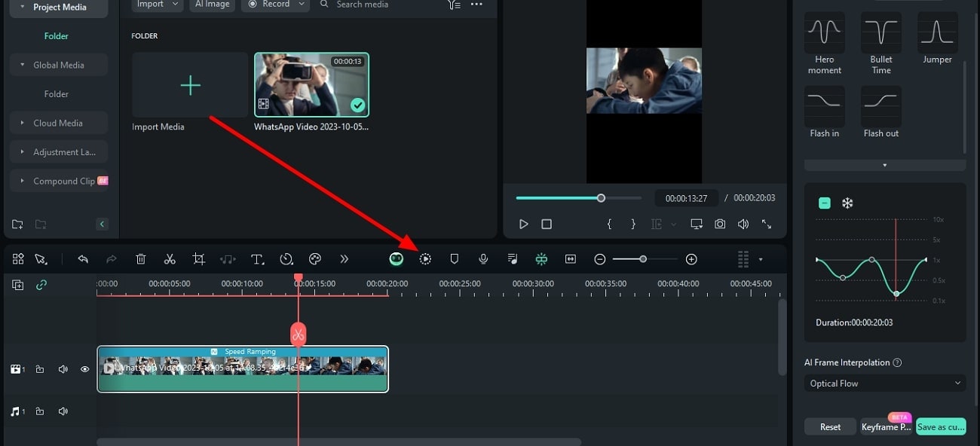This screenshot has width=980, height=446.
Task: Click the AI Frame Interpolation help icon
Action: [897, 362]
